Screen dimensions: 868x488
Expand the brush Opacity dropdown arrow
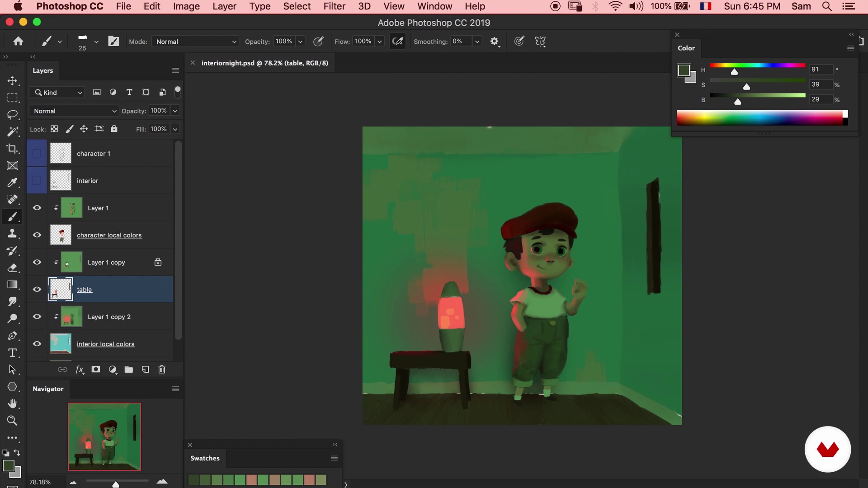[x=300, y=42]
